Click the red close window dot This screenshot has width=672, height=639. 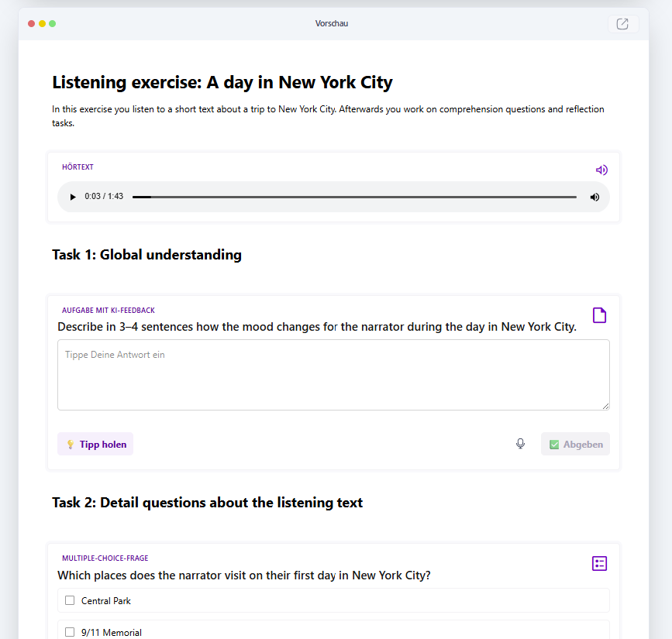(x=31, y=24)
